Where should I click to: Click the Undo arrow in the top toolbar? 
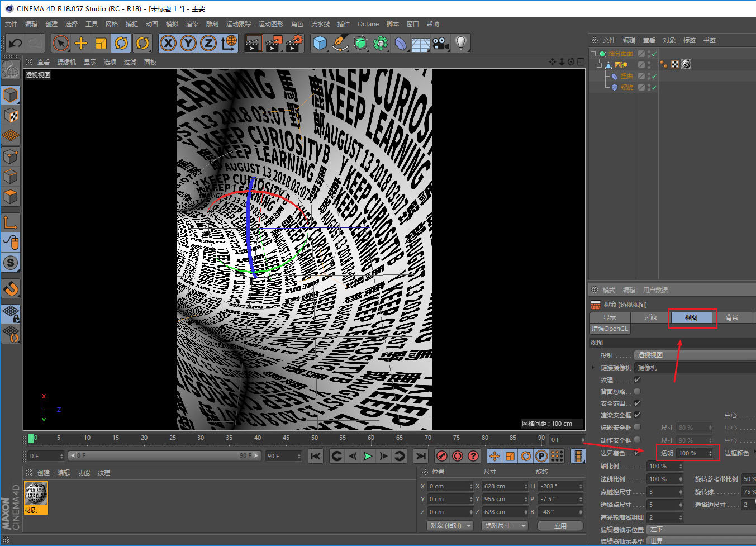coord(16,43)
